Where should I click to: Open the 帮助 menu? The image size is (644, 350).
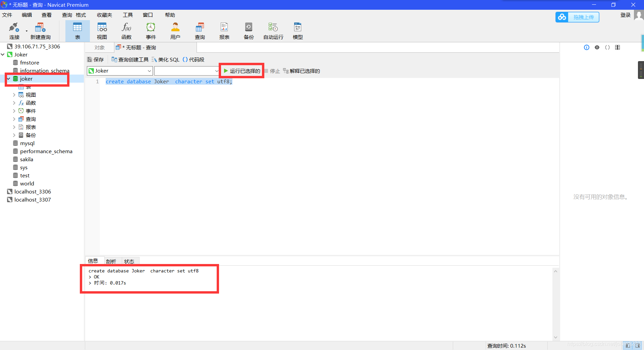[x=170, y=15]
